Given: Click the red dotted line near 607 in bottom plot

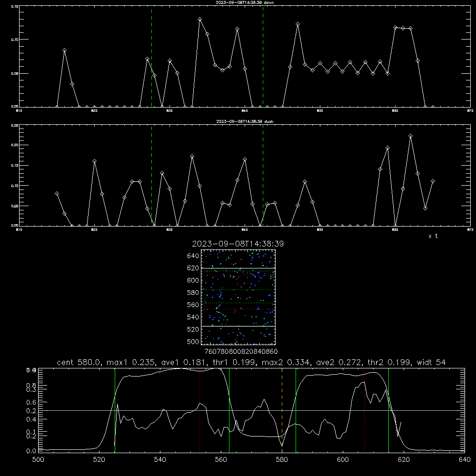Looking at the screenshot, I should pos(364,410).
